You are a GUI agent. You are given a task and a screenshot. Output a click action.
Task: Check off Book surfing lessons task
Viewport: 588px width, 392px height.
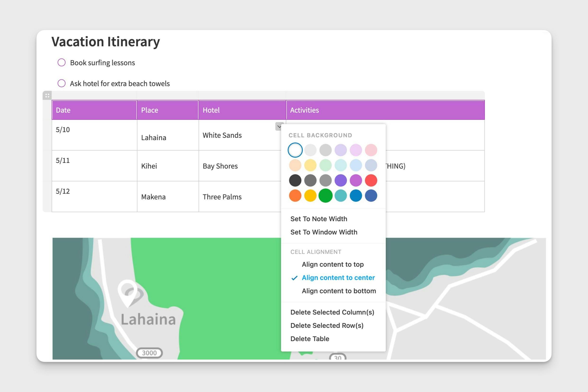(61, 63)
